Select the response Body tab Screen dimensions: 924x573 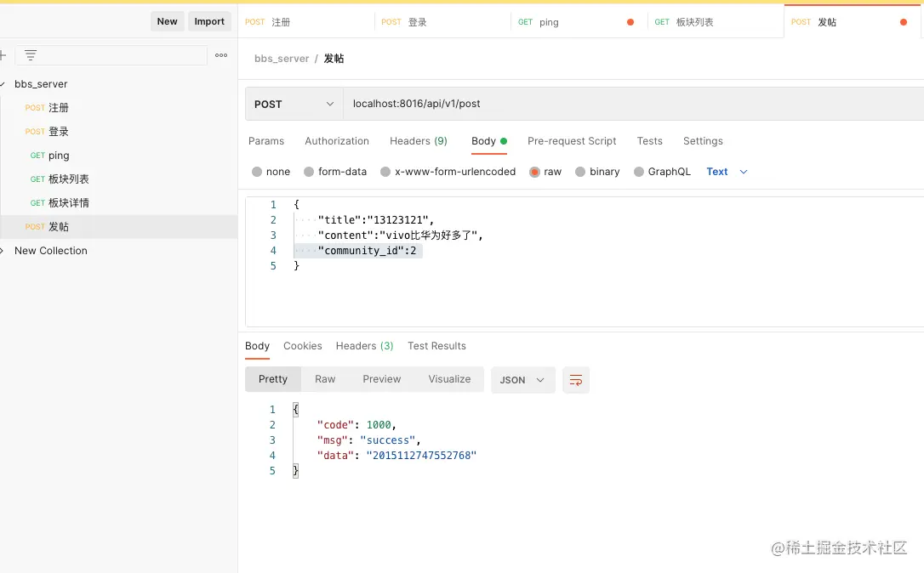[x=257, y=346]
